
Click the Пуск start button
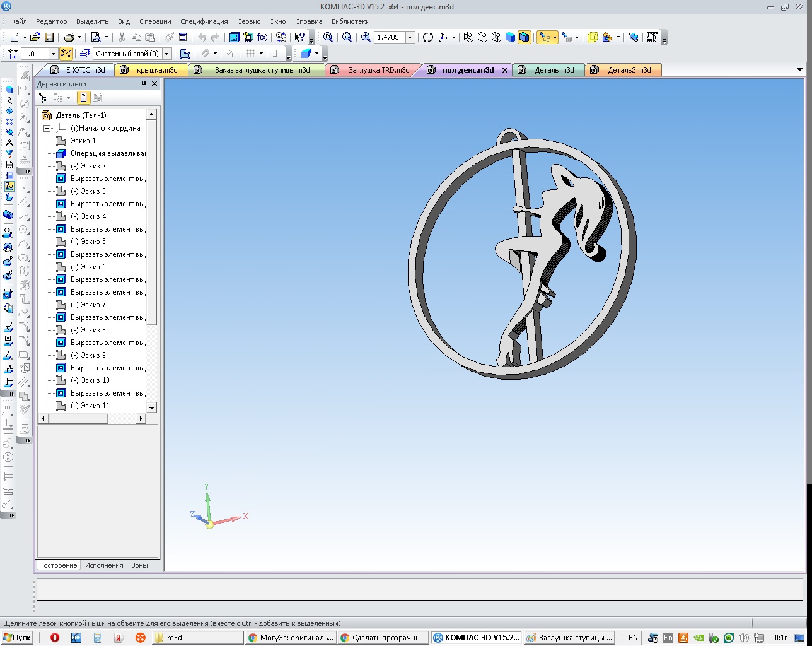click(17, 638)
